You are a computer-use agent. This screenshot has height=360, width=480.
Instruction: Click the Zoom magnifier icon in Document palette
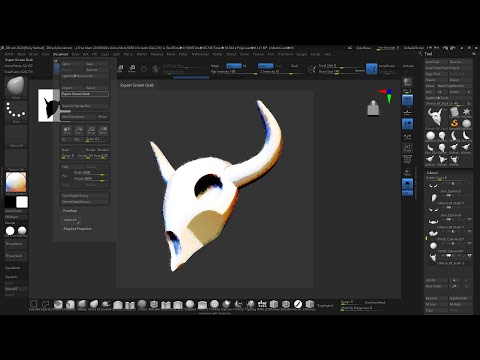[79, 130]
